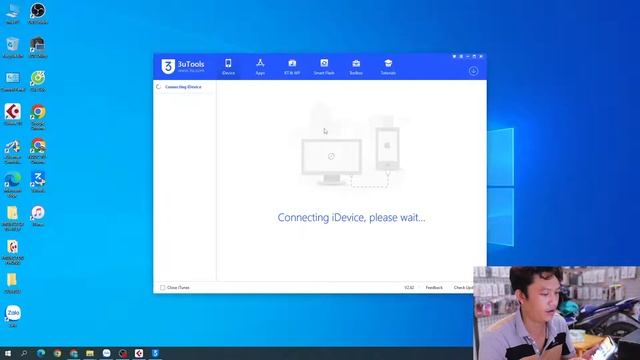The height and width of the screenshot is (360, 640).
Task: Open the green Cốc Cốc browser icon
Action: point(38,81)
